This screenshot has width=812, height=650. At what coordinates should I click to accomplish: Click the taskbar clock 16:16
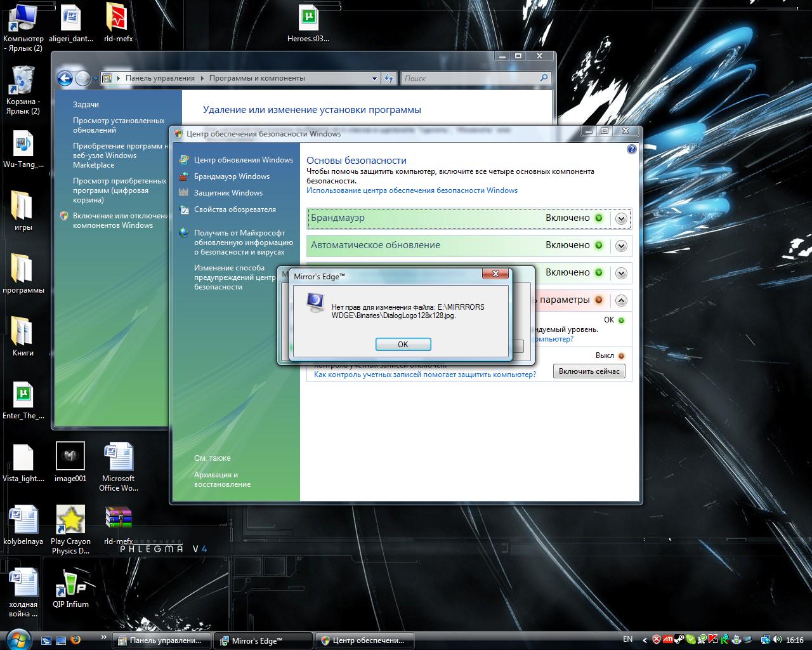[795, 640]
